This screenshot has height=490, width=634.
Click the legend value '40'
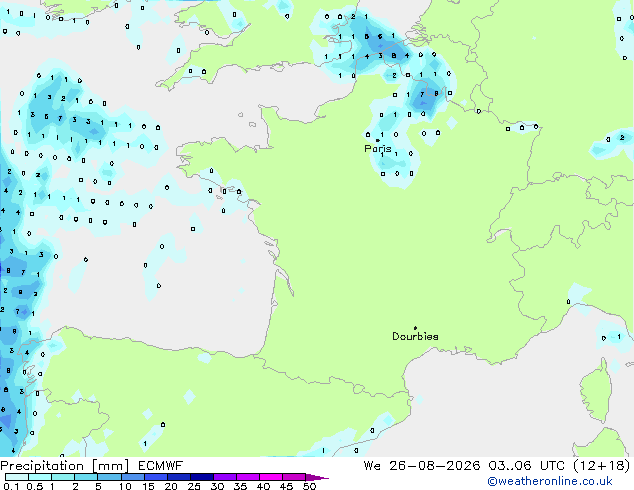263,486
